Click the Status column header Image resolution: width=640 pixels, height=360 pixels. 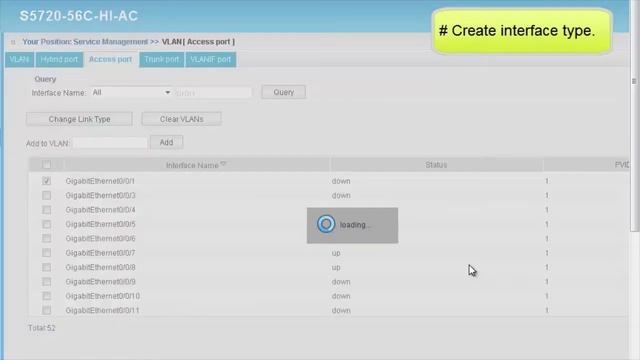click(436, 165)
